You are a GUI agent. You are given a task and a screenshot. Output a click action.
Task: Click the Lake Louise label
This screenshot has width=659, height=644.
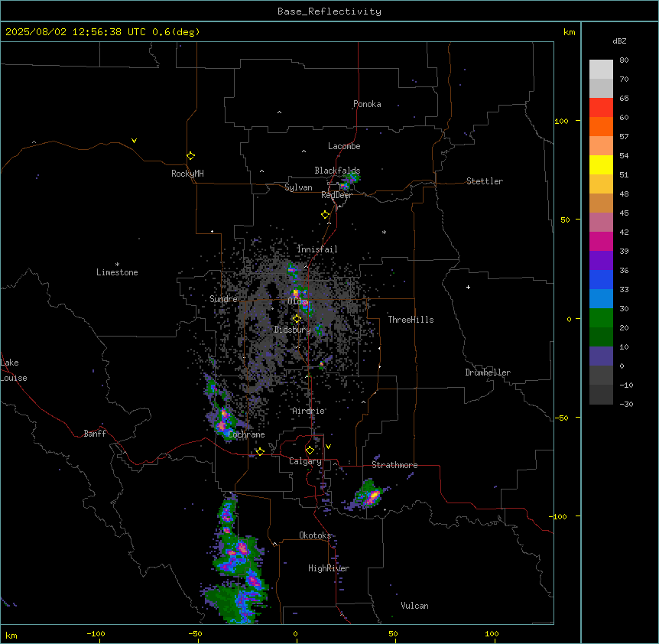pyautogui.click(x=14, y=370)
